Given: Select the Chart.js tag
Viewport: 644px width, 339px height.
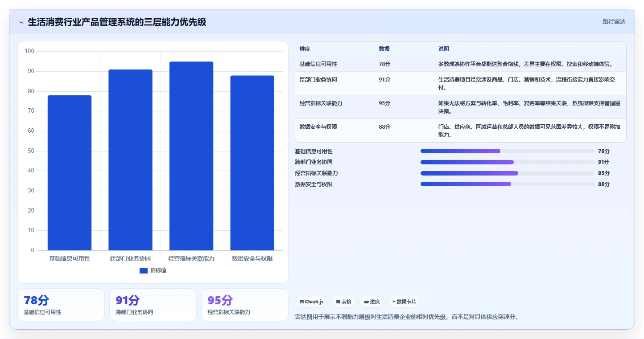Looking at the screenshot, I should [x=311, y=302].
